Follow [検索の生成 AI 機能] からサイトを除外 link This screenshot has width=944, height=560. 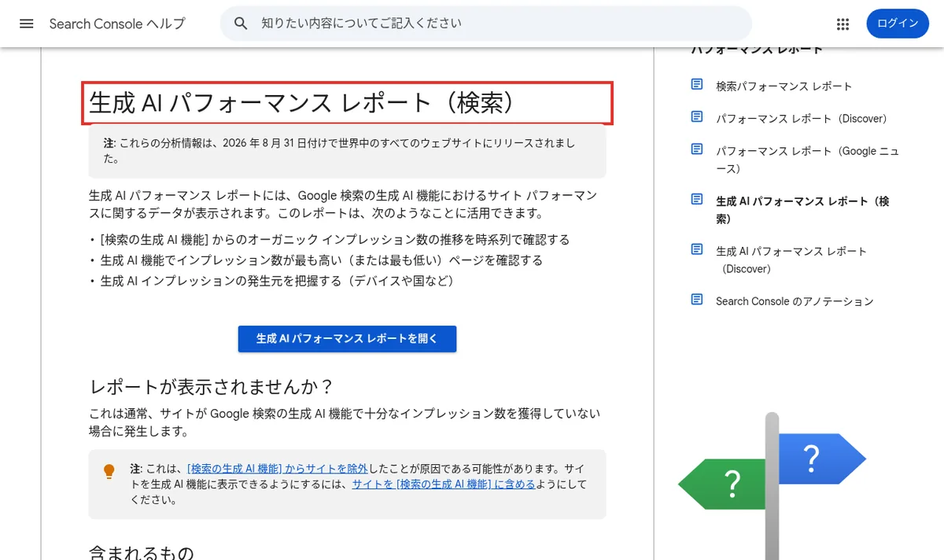278,467
